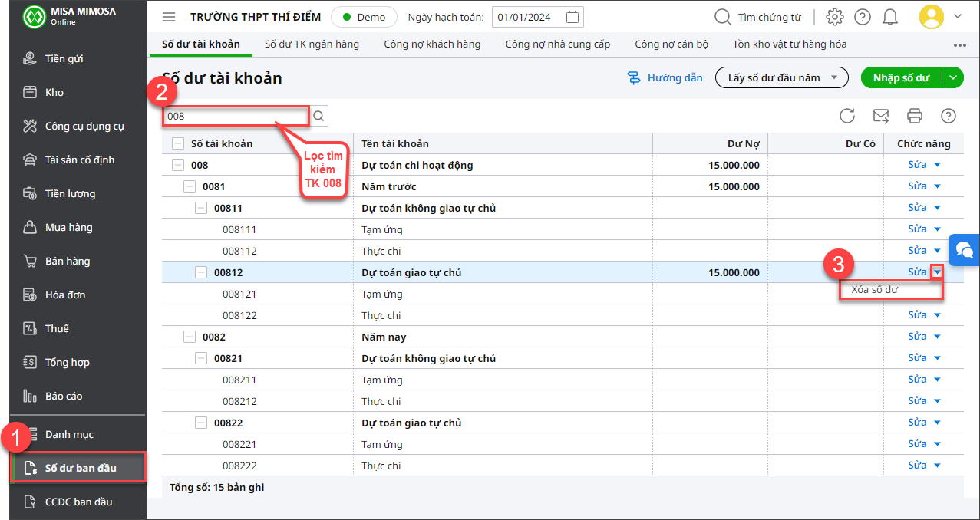Click the account filter search field

[x=236, y=117]
